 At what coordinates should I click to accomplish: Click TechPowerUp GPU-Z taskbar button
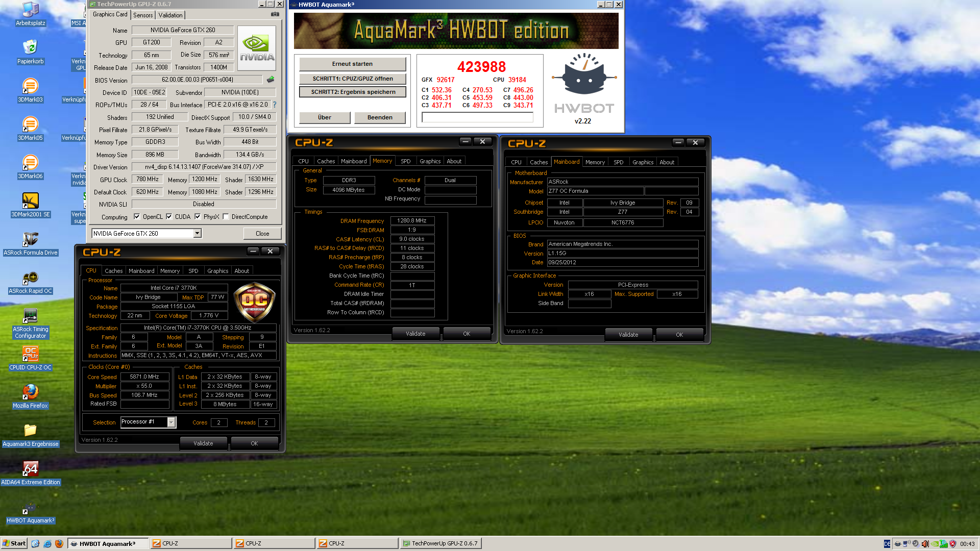pos(441,543)
